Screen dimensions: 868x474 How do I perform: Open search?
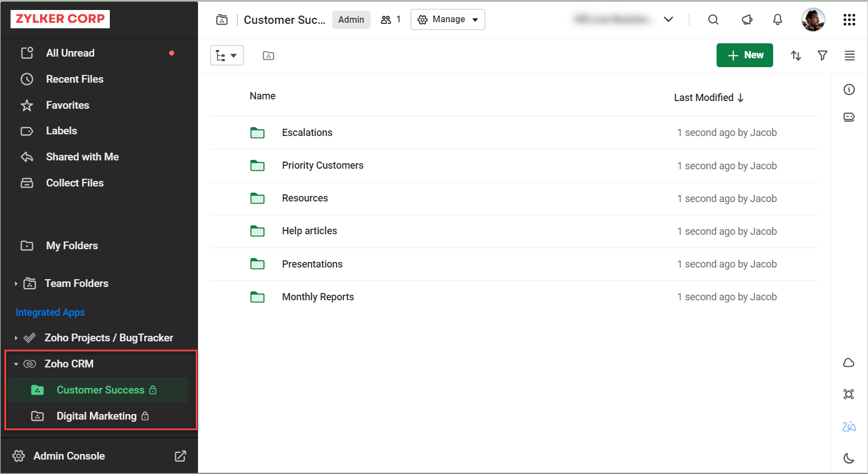(x=713, y=20)
